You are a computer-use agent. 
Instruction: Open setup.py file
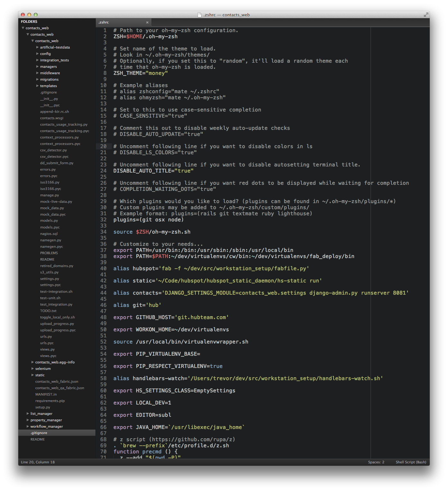[43, 407]
